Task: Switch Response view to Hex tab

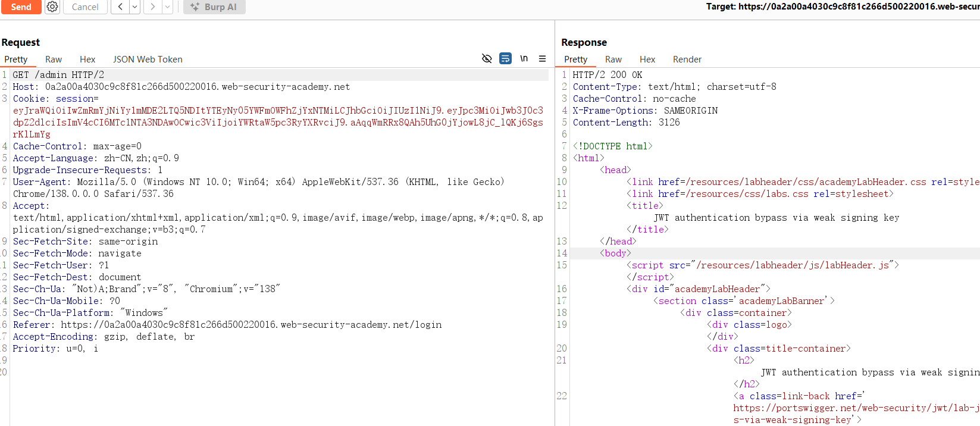Action: coord(647,59)
